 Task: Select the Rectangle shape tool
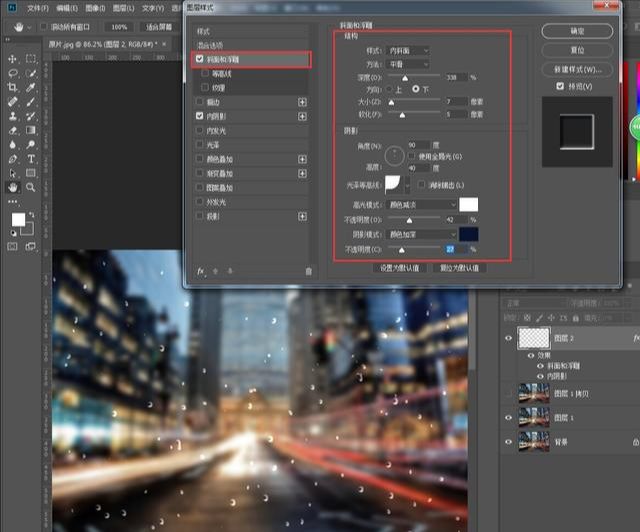coord(31,173)
